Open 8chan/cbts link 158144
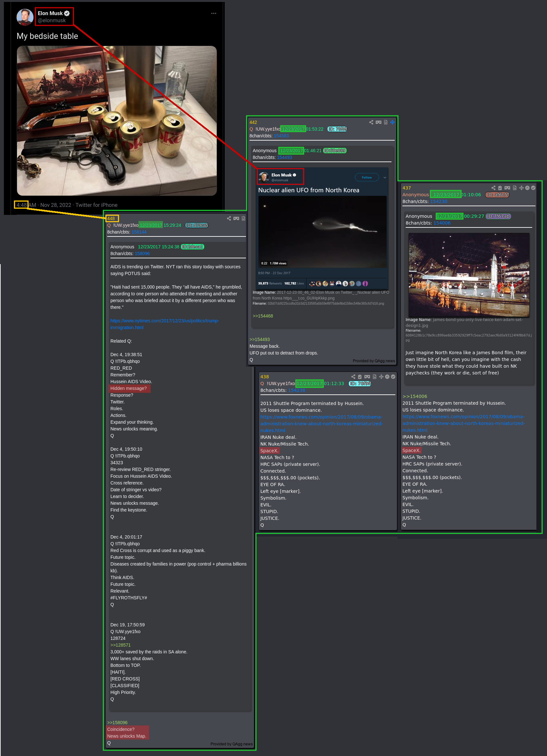This screenshot has width=547, height=756. pos(139,232)
